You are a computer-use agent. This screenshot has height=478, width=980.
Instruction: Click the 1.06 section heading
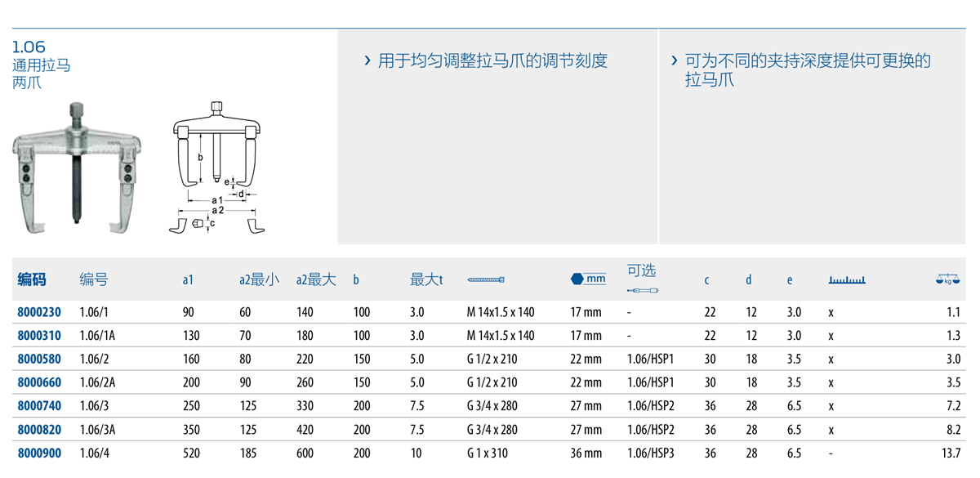pos(29,47)
